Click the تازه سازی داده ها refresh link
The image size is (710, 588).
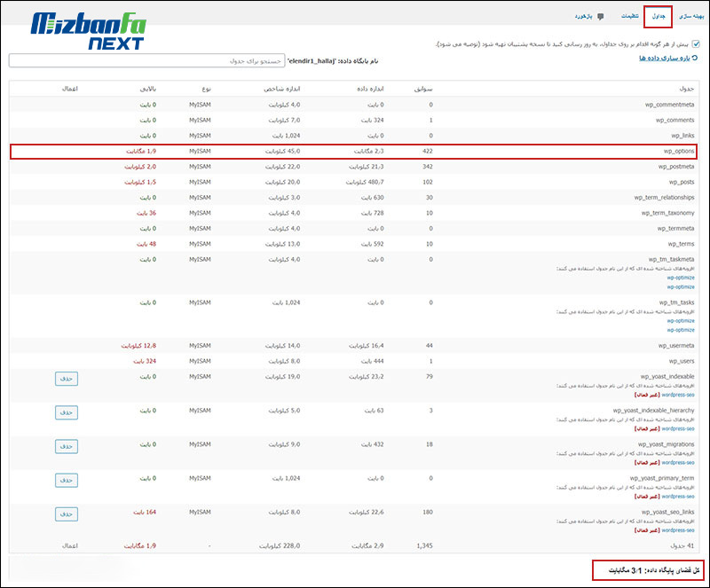coord(664,59)
